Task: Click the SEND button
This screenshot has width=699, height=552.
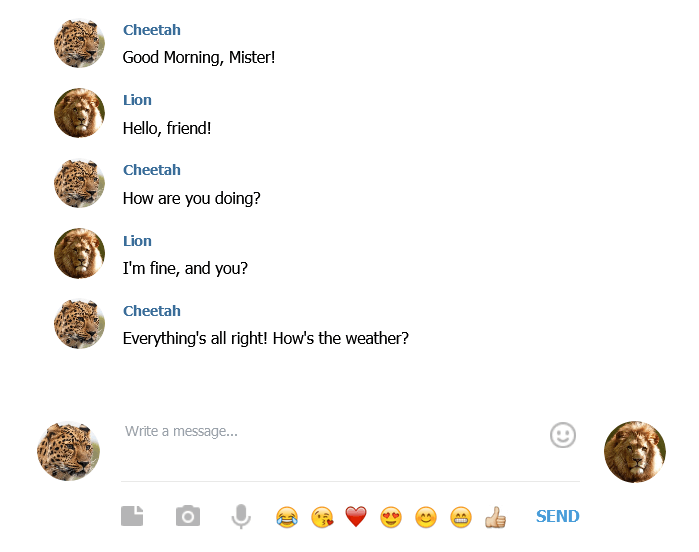Action: coord(558,516)
